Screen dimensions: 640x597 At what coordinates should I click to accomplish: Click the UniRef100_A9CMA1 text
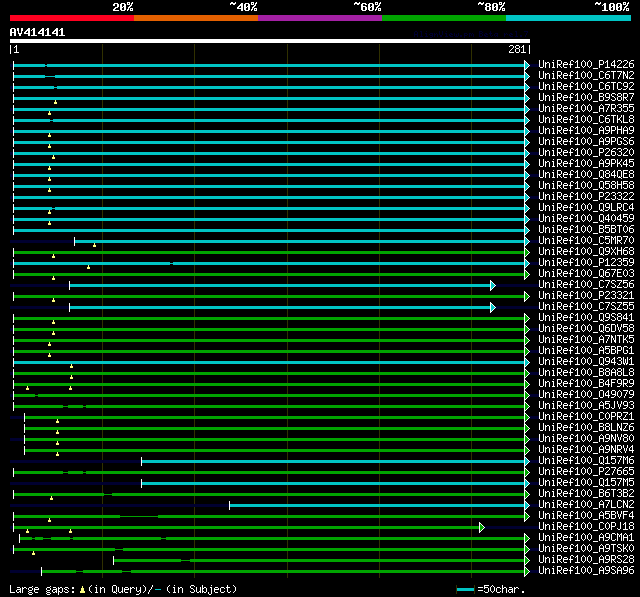(x=586, y=538)
